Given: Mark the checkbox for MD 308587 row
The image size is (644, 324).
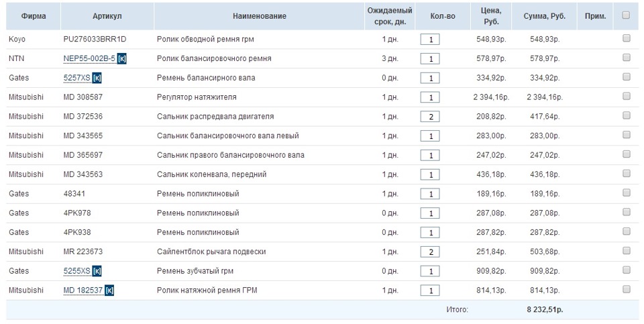Looking at the screenshot, I should click(626, 97).
